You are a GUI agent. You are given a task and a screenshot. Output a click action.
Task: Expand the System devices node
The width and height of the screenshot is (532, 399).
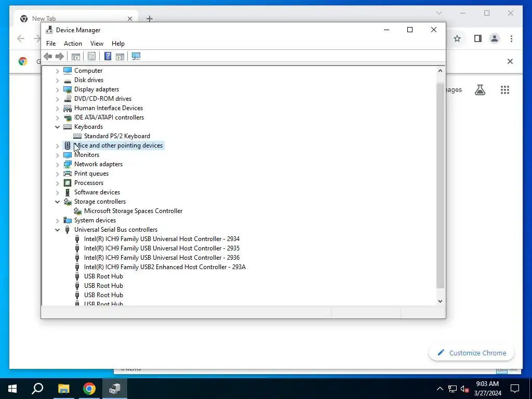pyautogui.click(x=57, y=220)
